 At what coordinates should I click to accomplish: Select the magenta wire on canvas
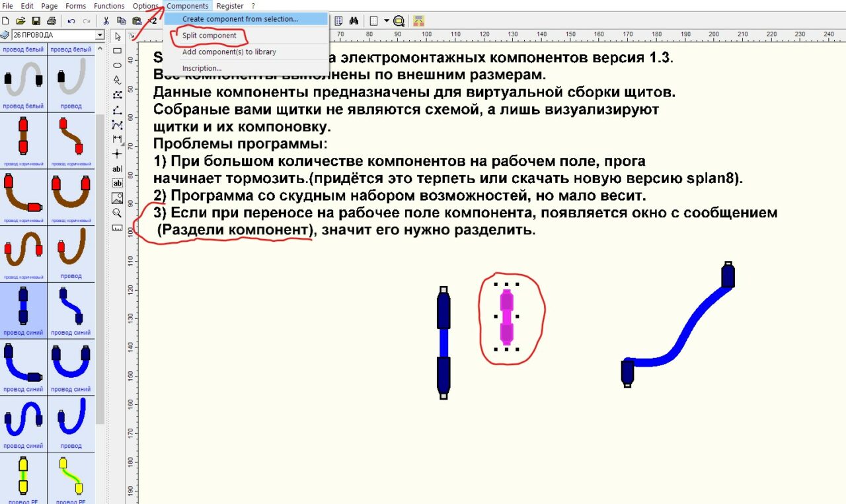[x=506, y=317]
